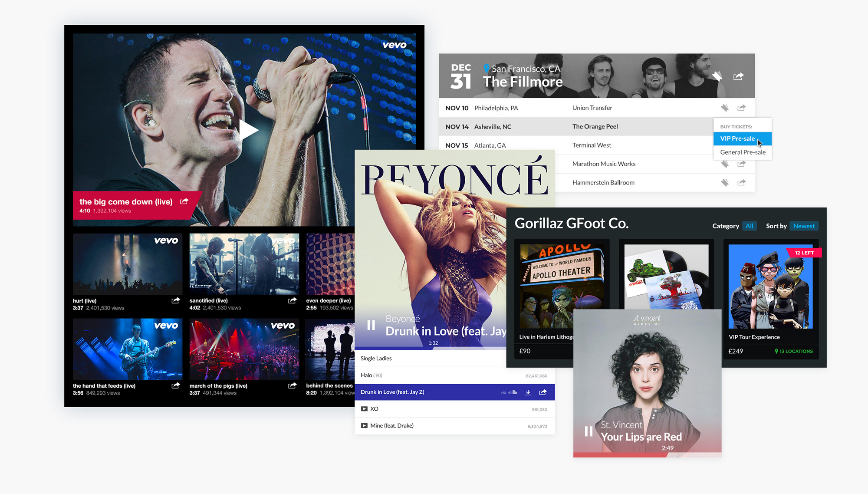Click the San Francisco location pin icon

(x=487, y=69)
